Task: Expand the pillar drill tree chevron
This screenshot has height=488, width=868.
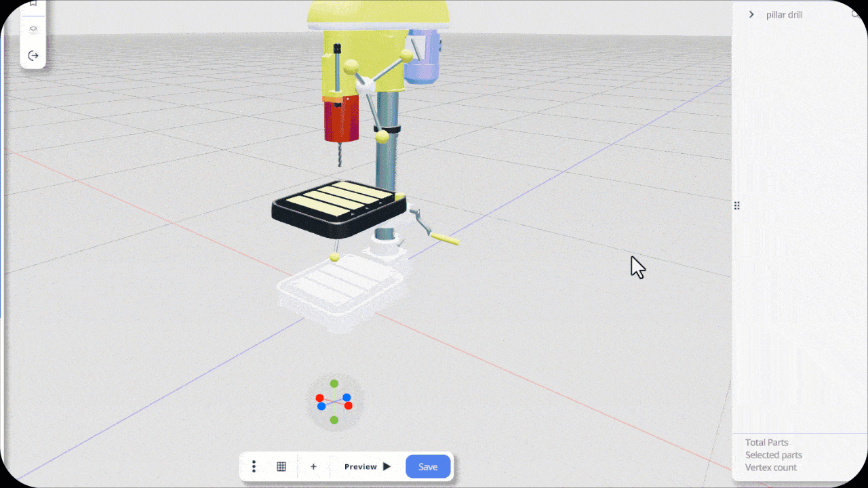Action: (751, 14)
